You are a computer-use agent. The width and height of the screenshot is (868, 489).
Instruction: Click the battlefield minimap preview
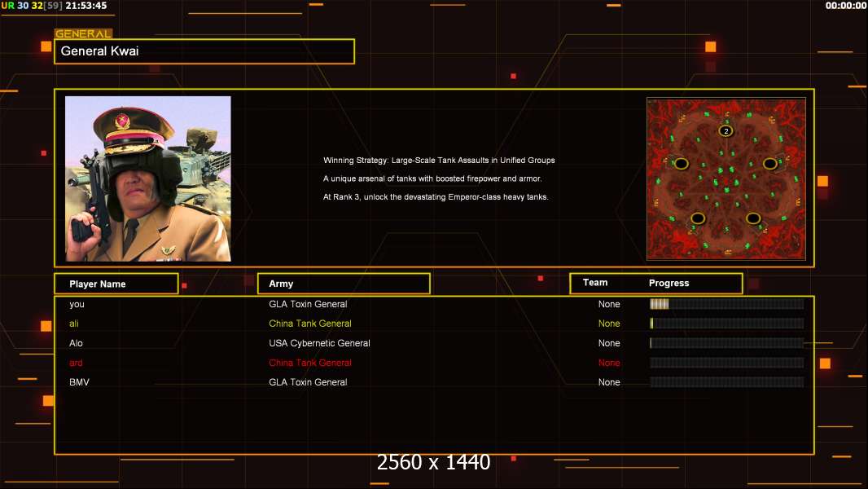click(x=726, y=178)
